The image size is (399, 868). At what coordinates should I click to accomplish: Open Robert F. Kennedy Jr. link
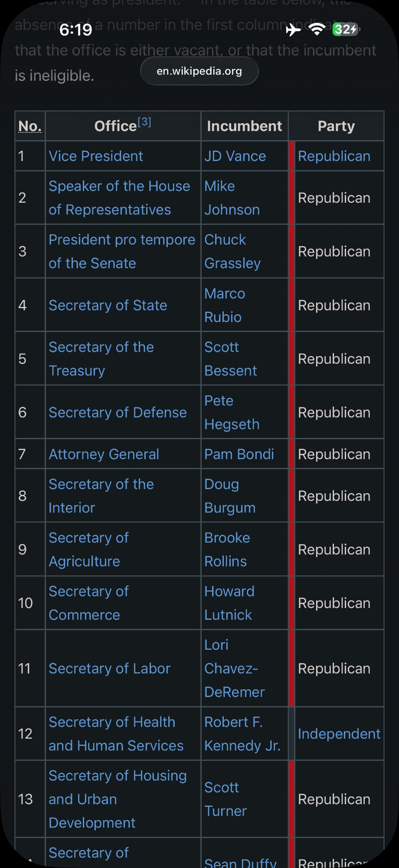click(242, 734)
